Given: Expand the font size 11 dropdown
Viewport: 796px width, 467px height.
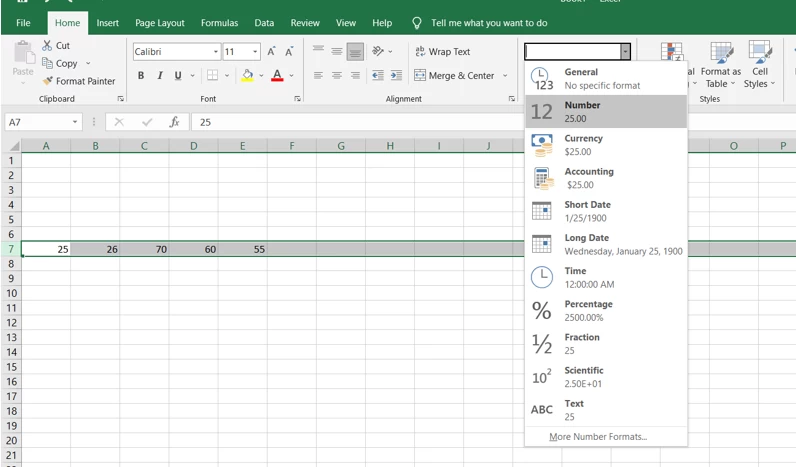Looking at the screenshot, I should (255, 52).
